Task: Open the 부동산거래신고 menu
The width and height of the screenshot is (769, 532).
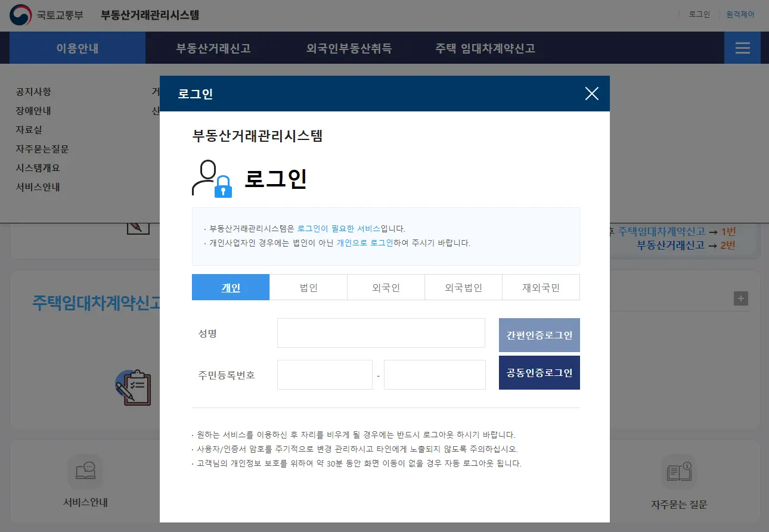Action: 213,49
